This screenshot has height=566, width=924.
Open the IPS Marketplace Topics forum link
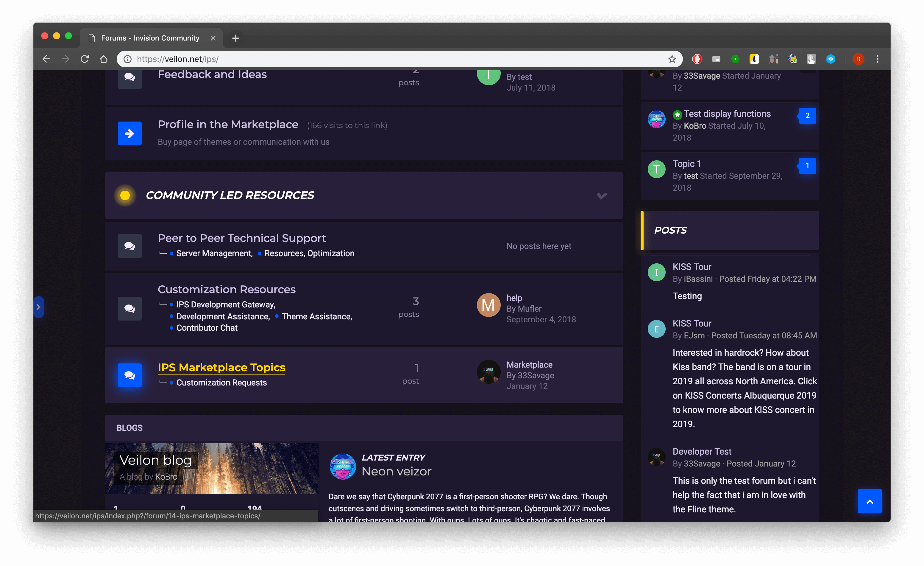pyautogui.click(x=221, y=367)
